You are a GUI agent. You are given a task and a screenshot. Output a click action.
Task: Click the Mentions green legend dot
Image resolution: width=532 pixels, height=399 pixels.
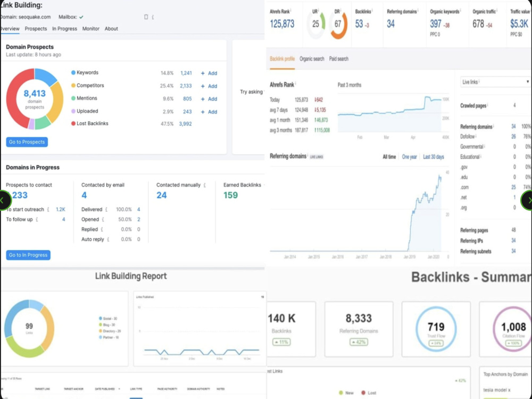coord(73,98)
